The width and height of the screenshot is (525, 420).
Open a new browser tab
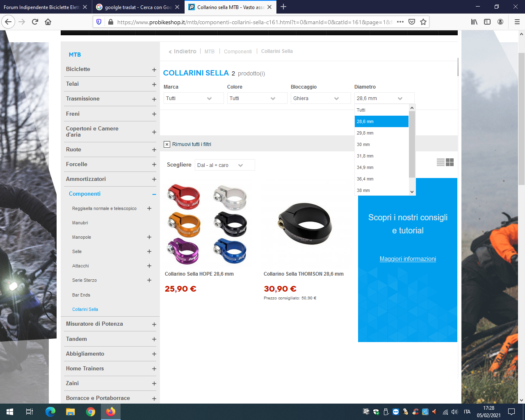[283, 7]
